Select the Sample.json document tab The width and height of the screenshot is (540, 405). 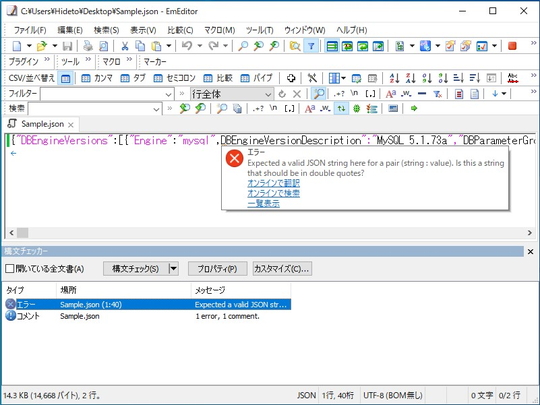41,124
